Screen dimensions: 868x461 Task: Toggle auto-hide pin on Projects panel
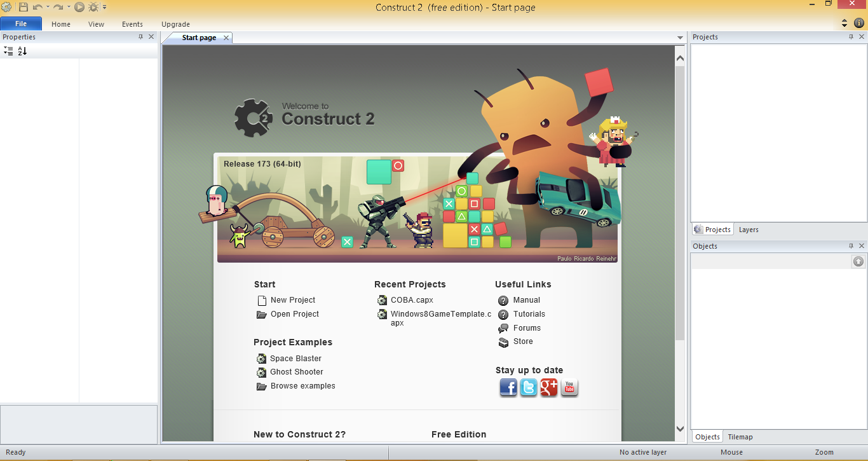click(x=851, y=37)
